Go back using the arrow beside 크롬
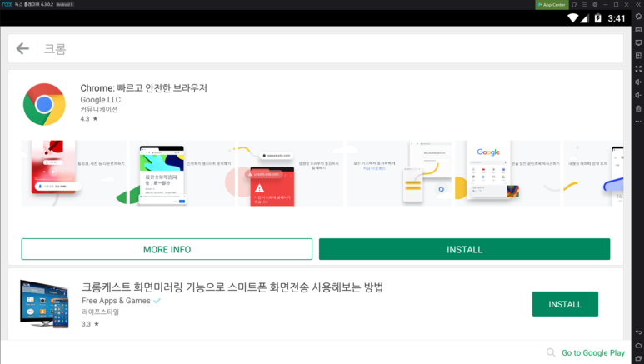 22,48
